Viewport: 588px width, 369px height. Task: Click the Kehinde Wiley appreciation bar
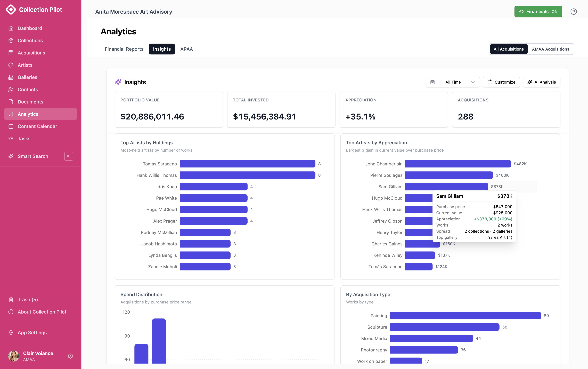pos(420,255)
